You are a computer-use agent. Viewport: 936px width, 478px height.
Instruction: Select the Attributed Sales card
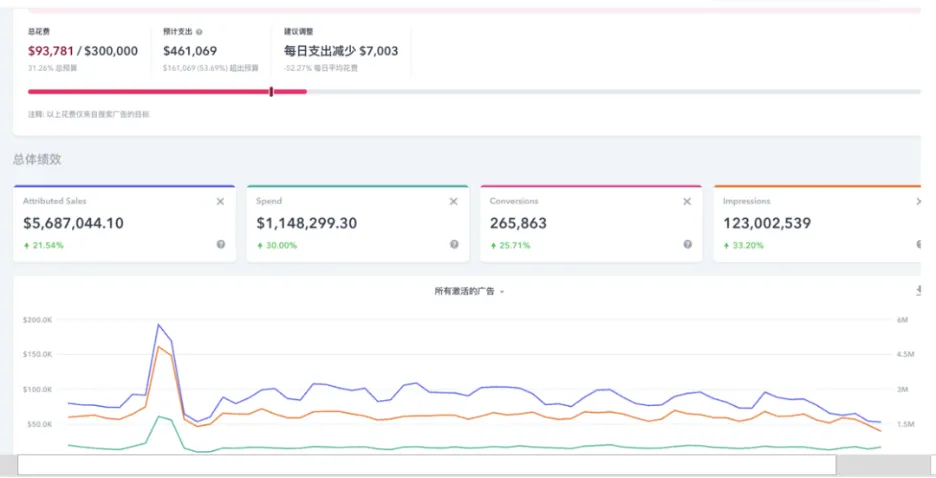(x=124, y=224)
